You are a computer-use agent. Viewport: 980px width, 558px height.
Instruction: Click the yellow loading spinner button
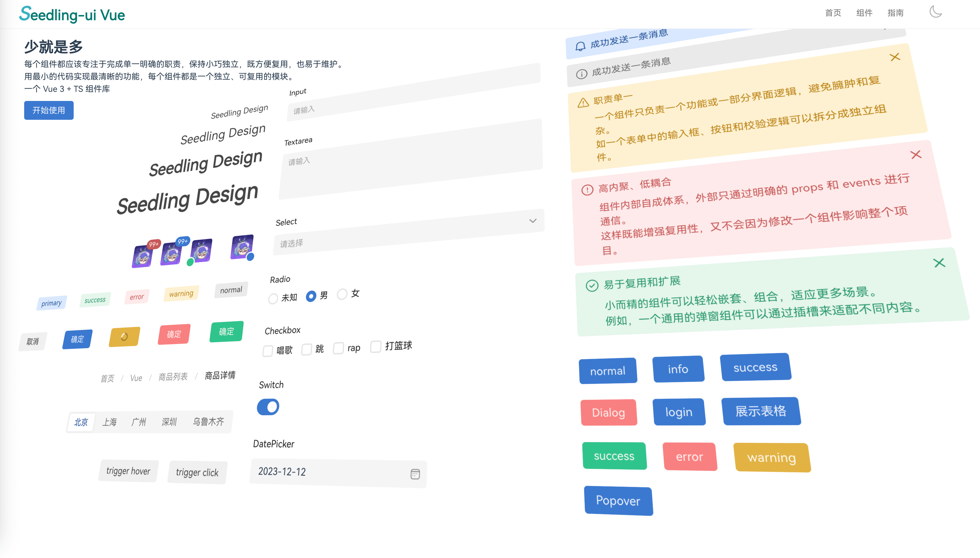click(124, 337)
